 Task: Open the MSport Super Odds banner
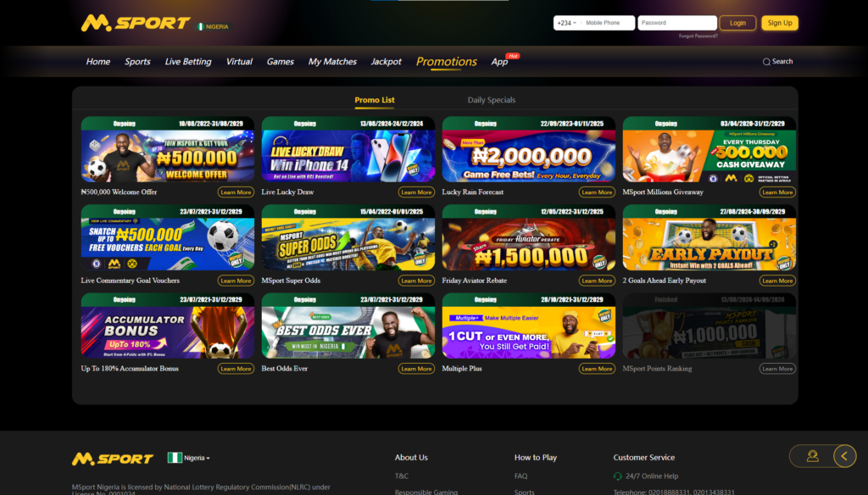[x=348, y=237]
